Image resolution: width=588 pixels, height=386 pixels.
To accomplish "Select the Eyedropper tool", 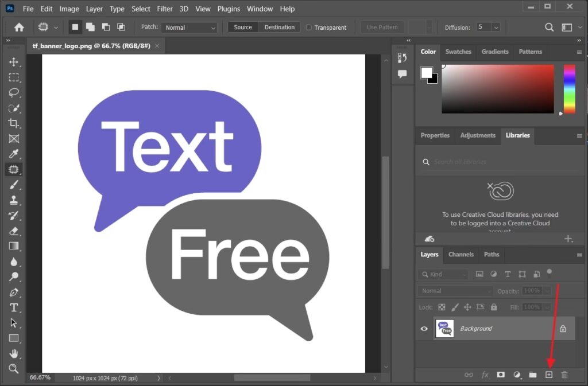I will [x=14, y=154].
